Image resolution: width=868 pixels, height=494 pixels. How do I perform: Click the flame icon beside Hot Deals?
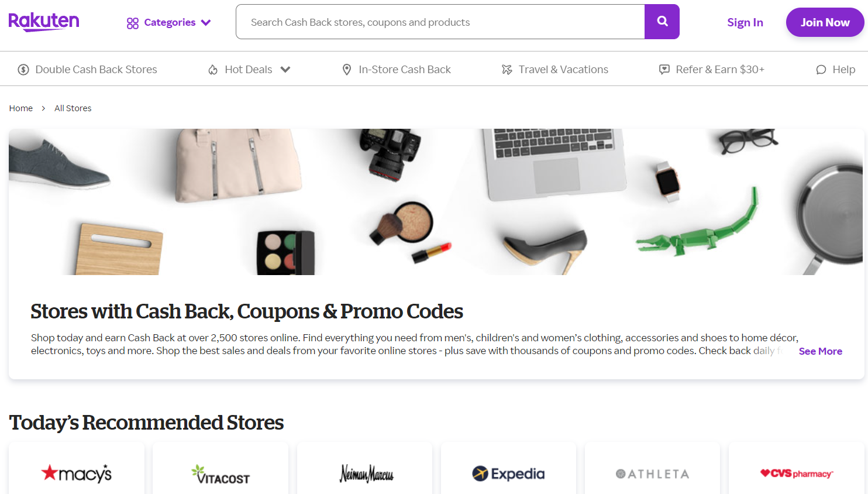click(x=212, y=69)
